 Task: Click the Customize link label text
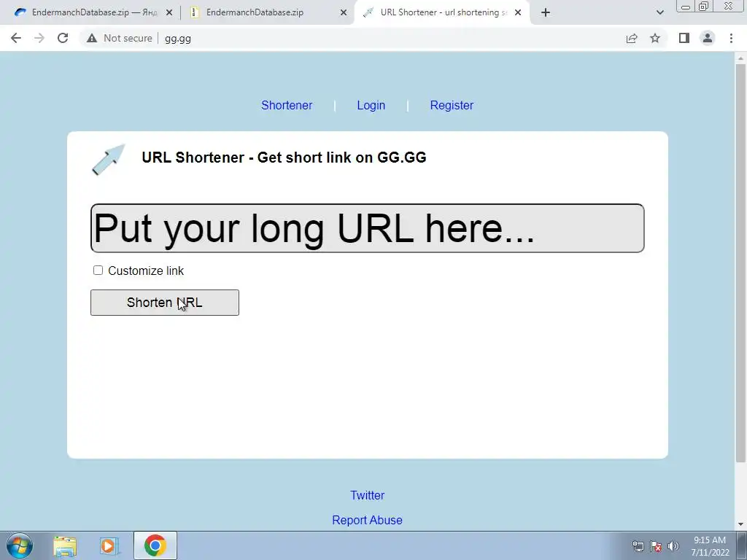(x=146, y=271)
